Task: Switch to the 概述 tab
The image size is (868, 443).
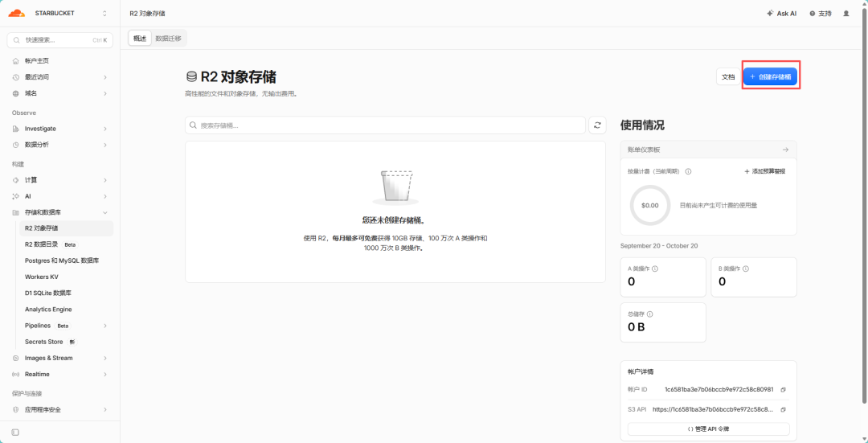Action: coord(140,39)
